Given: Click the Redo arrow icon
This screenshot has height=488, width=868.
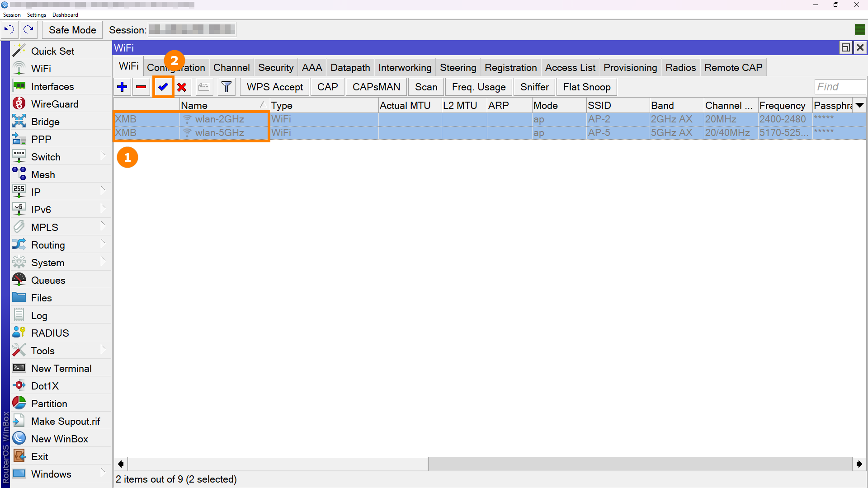Looking at the screenshot, I should [28, 30].
